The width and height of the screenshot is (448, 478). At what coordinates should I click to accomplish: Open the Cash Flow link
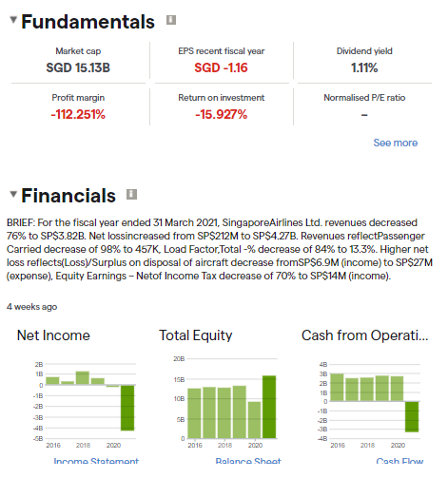pyautogui.click(x=399, y=461)
